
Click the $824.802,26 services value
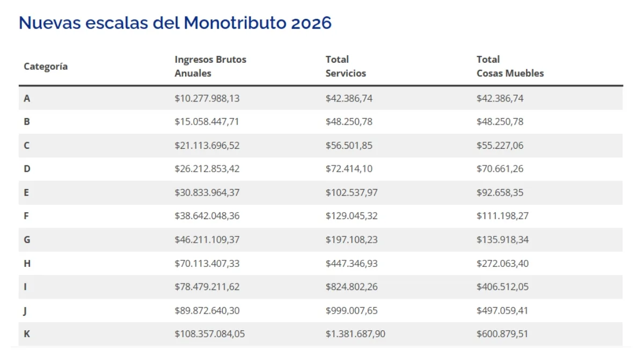(x=352, y=287)
